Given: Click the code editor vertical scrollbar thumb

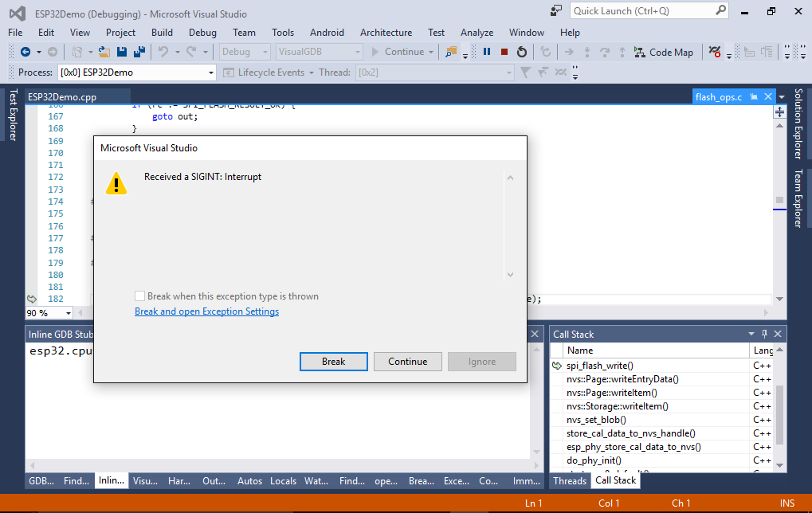Looking at the screenshot, I should click(779, 200).
